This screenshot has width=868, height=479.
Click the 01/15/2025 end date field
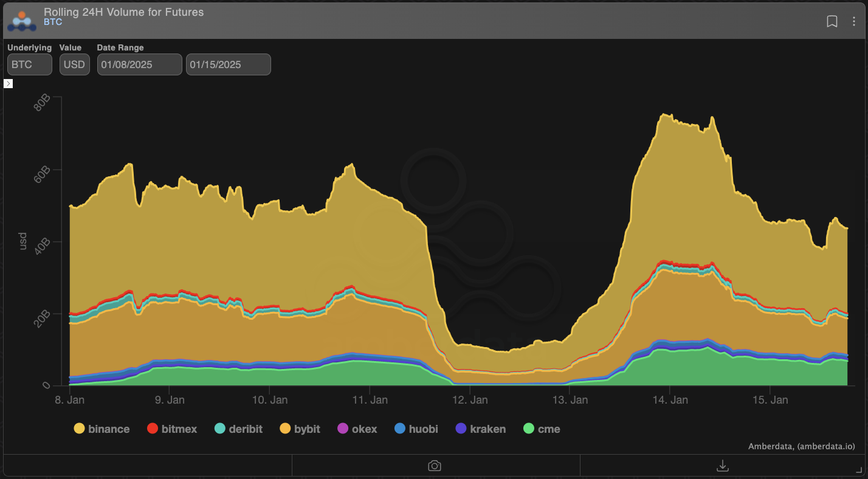click(x=228, y=64)
